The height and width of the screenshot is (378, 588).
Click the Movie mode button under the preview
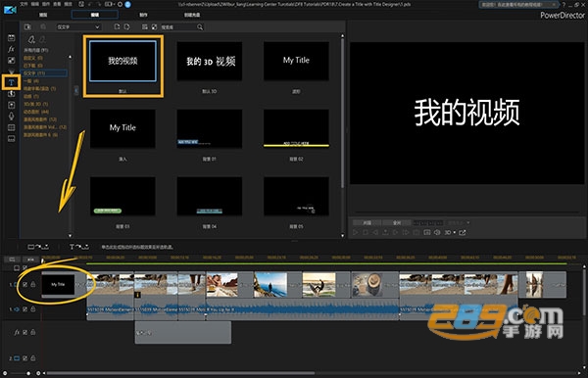397,223
